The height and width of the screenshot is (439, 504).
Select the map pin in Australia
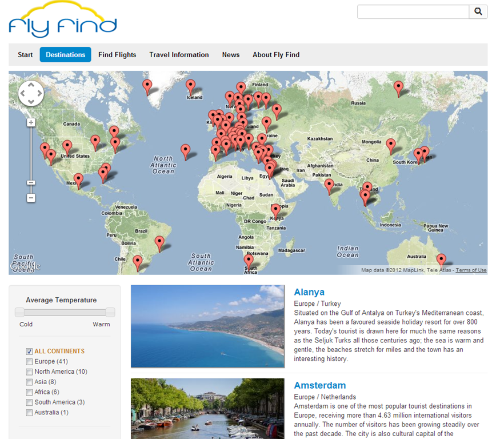[441, 260]
